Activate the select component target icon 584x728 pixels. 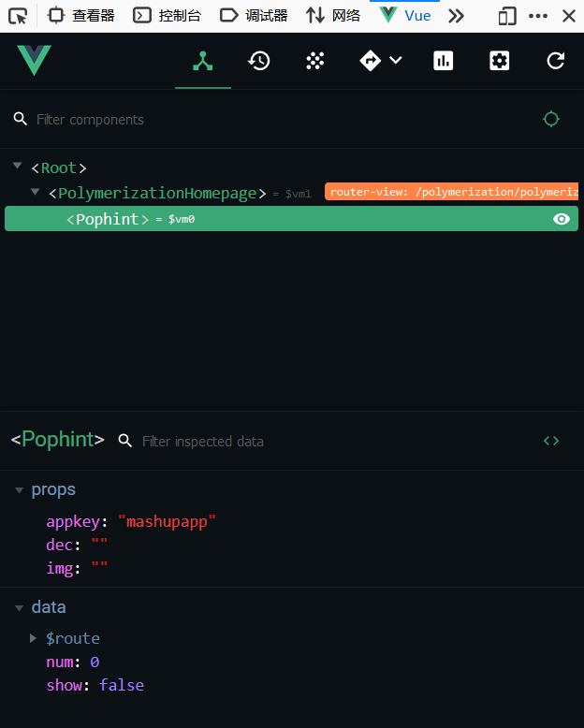coord(551,120)
